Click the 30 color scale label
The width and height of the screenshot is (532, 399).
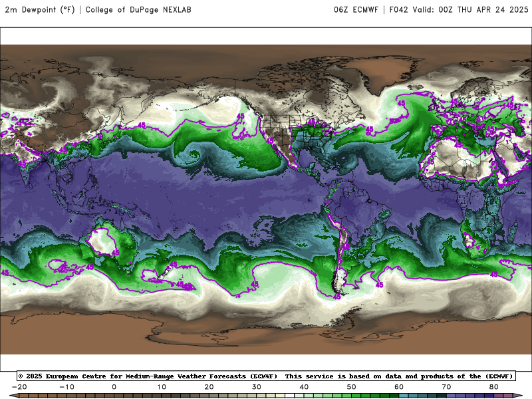click(x=257, y=387)
